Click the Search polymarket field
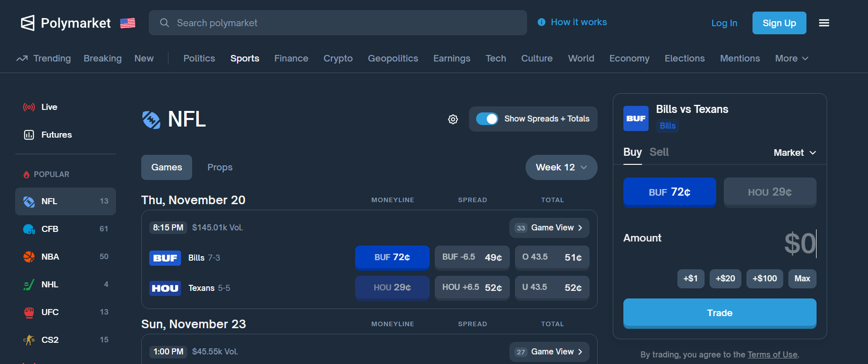The width and height of the screenshot is (868, 364). [x=338, y=23]
